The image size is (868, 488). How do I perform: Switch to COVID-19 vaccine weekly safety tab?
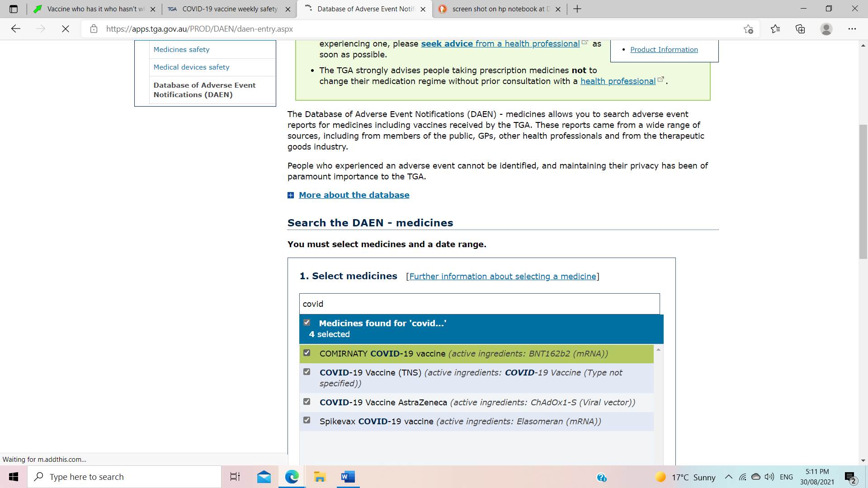click(229, 9)
